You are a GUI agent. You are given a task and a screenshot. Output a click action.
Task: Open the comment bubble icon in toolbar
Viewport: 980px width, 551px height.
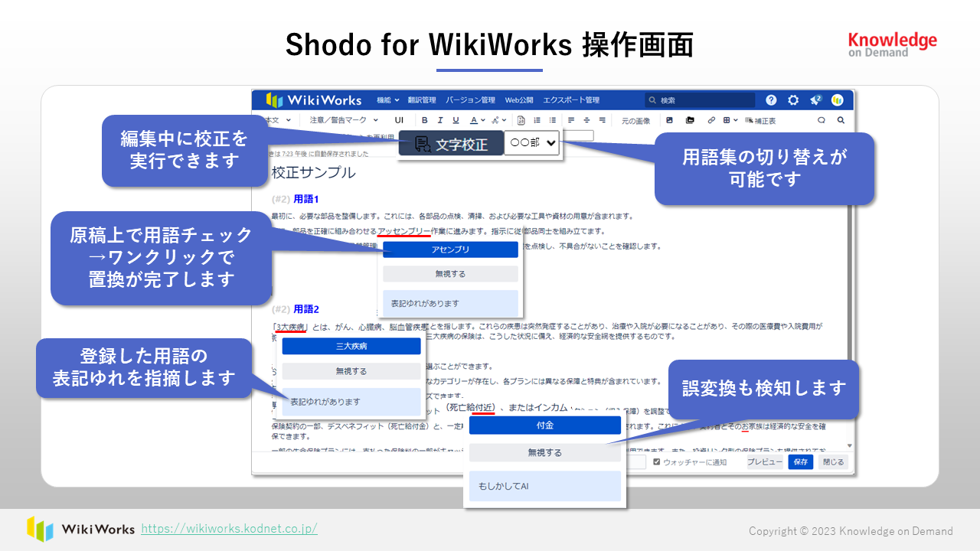coord(822,120)
